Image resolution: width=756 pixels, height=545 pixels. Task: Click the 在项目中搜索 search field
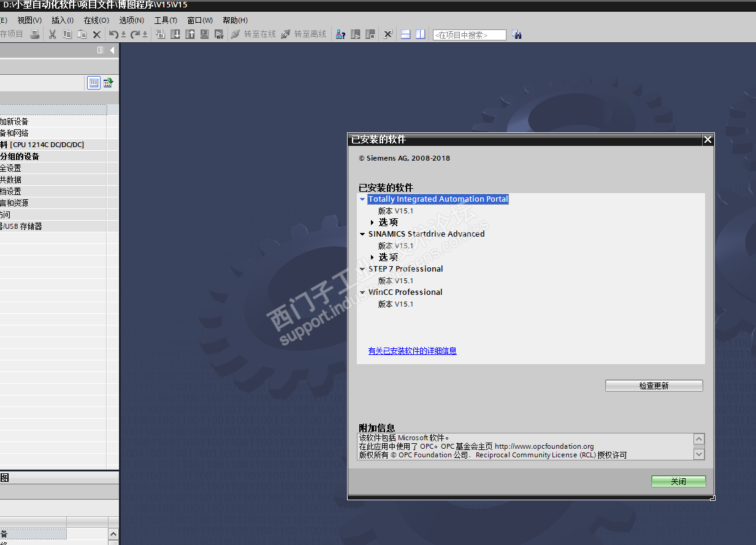tap(470, 35)
